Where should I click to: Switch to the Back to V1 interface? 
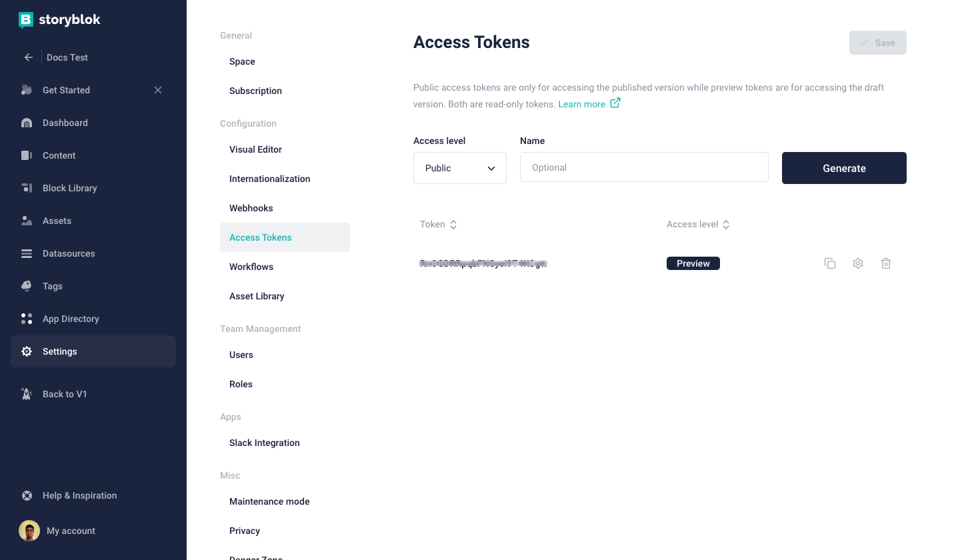coord(65,394)
